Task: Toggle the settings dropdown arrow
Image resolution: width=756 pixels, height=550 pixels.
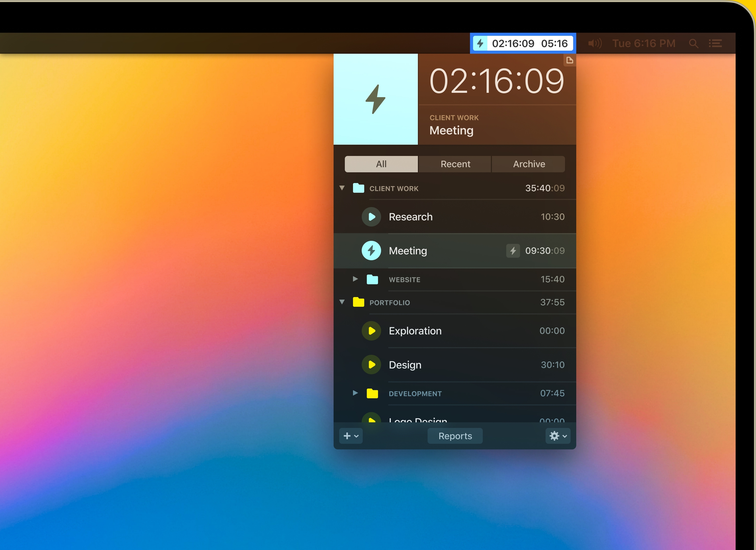Action: (563, 435)
